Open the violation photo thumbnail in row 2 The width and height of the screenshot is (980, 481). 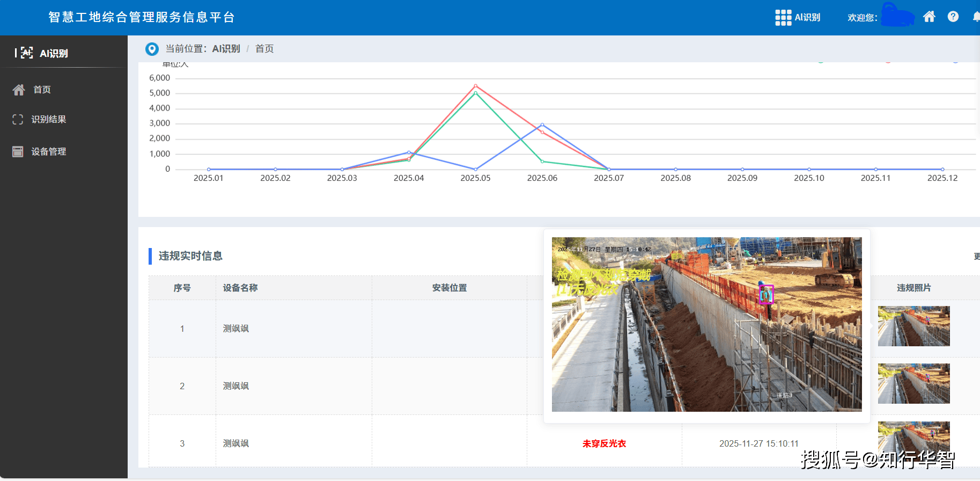[913, 383]
